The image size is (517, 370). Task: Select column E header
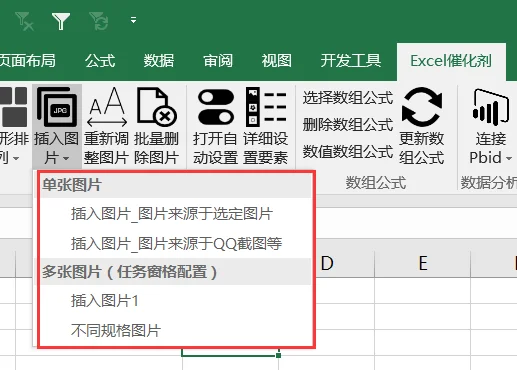click(423, 264)
